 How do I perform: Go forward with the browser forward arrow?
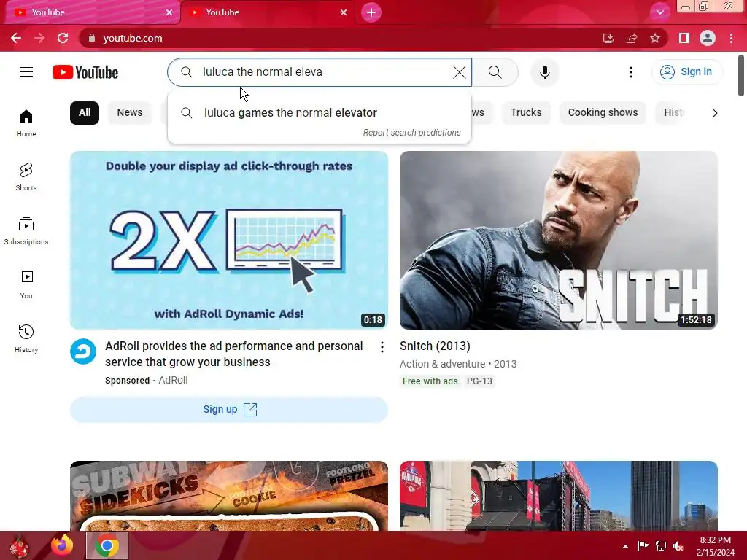(x=39, y=38)
